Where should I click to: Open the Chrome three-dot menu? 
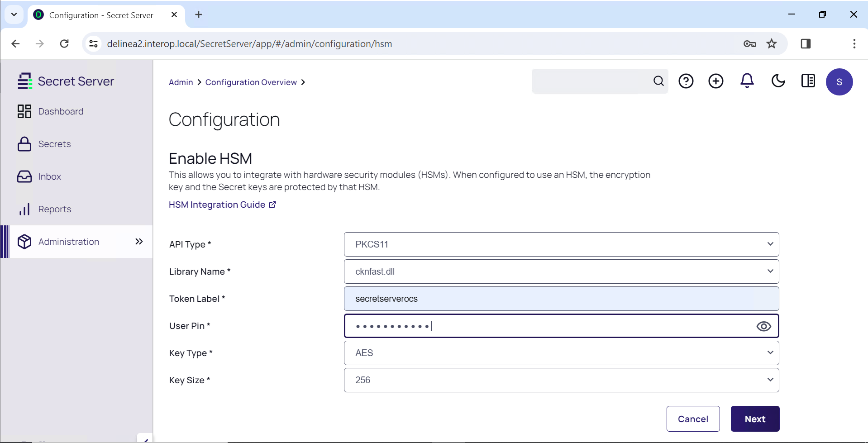coord(854,43)
